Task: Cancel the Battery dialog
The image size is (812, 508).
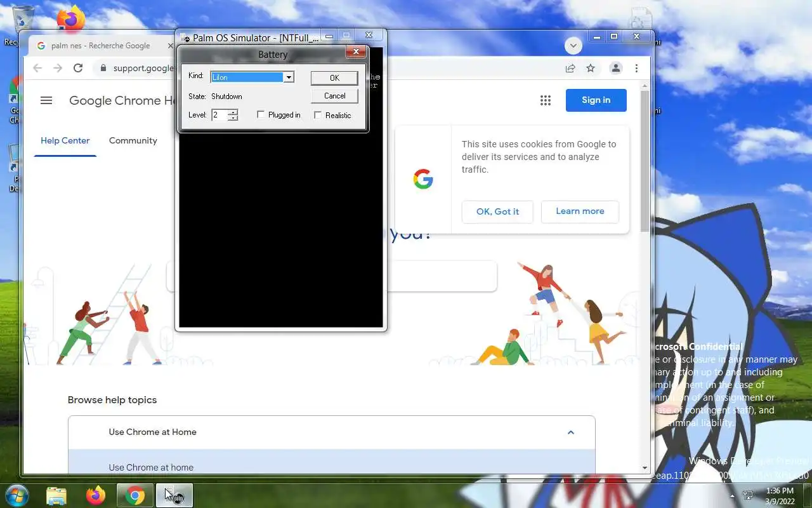Action: [x=334, y=96]
